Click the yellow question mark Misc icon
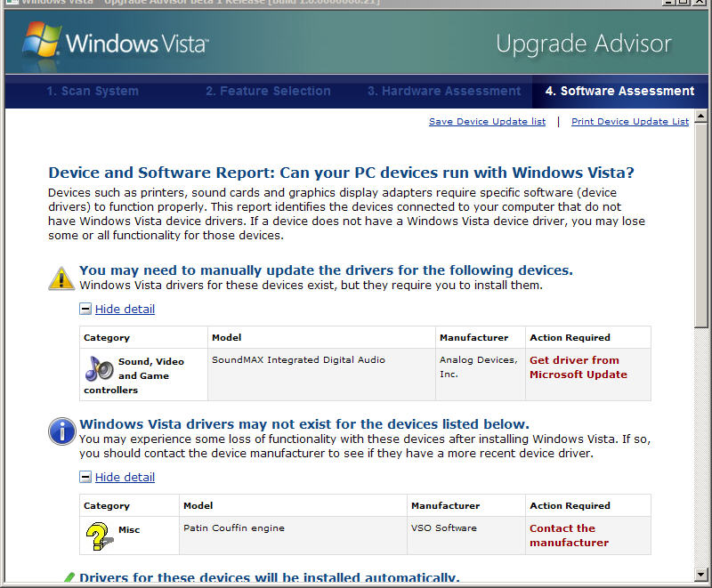712x588 pixels. 100,536
